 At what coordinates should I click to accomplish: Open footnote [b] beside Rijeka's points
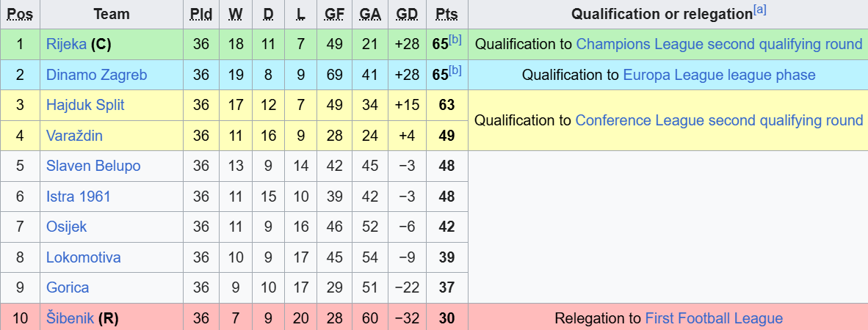(x=455, y=40)
